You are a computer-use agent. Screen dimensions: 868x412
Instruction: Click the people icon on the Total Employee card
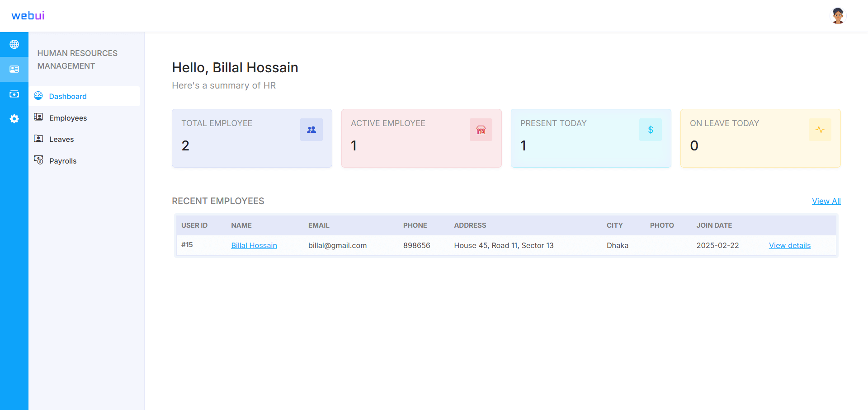pos(311,130)
